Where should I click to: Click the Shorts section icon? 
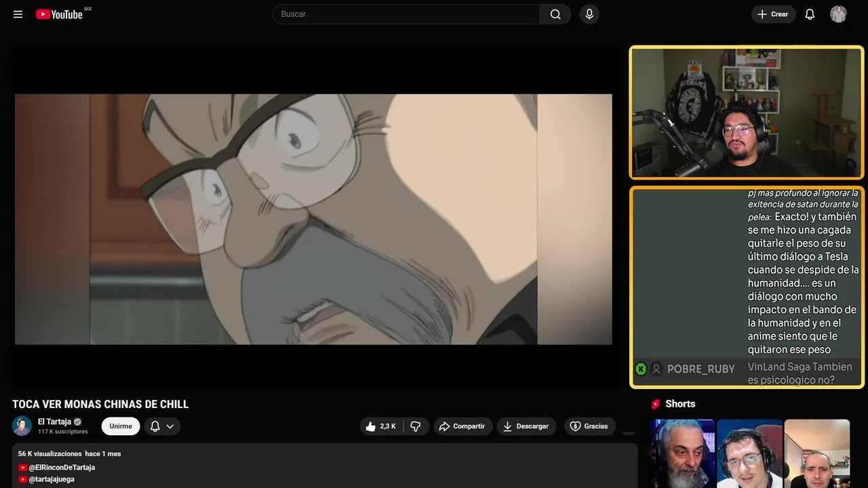click(x=656, y=404)
